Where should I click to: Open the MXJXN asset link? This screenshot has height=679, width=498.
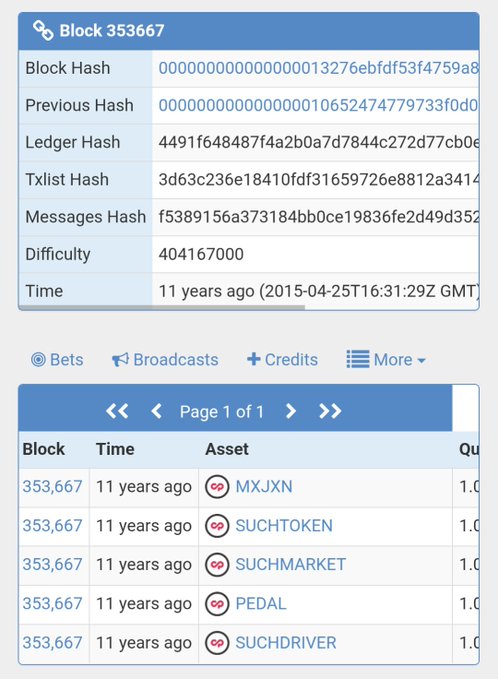click(x=264, y=487)
